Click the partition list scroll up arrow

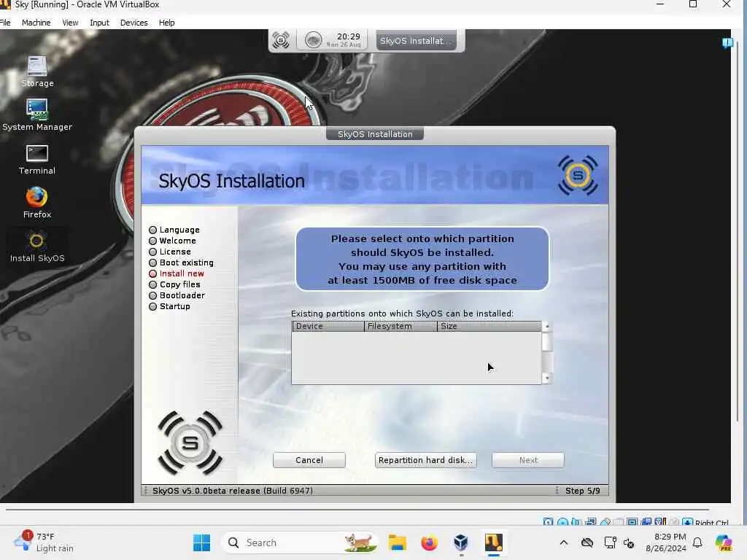547,326
